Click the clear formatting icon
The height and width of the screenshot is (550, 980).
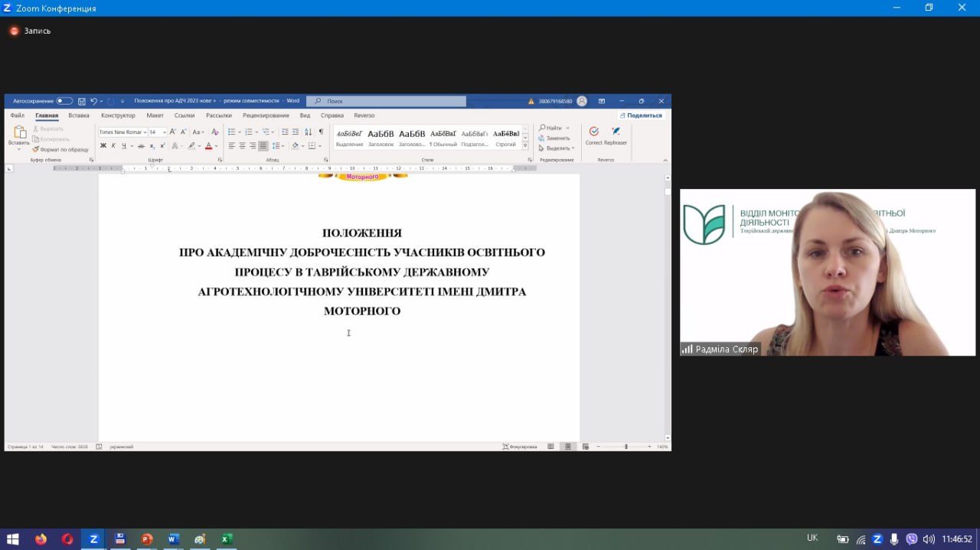tap(215, 132)
